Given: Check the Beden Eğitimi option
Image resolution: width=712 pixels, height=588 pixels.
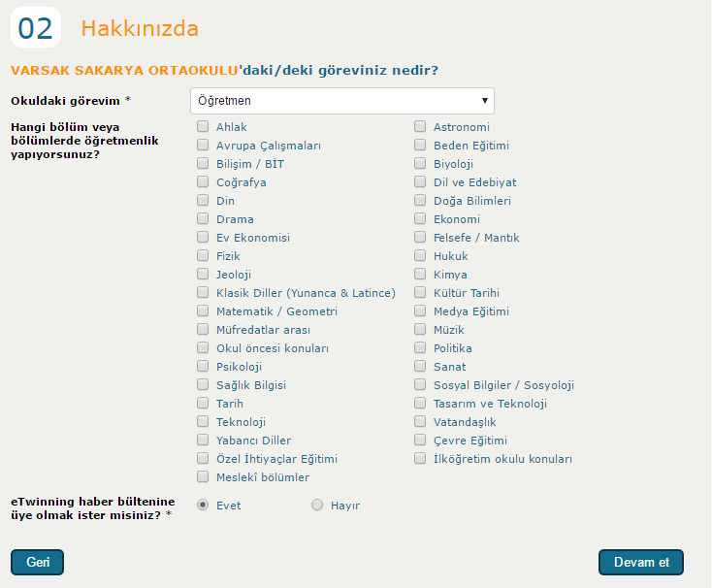Looking at the screenshot, I should tap(420, 146).
